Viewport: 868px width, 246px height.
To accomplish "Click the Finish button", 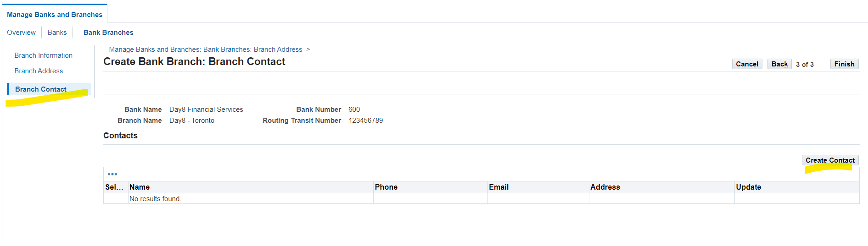I will 844,64.
